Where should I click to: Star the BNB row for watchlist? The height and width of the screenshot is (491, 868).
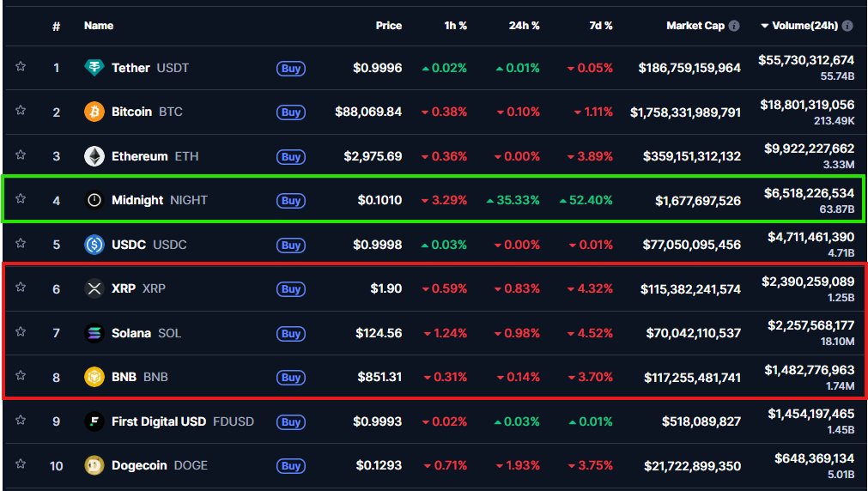[x=21, y=376]
